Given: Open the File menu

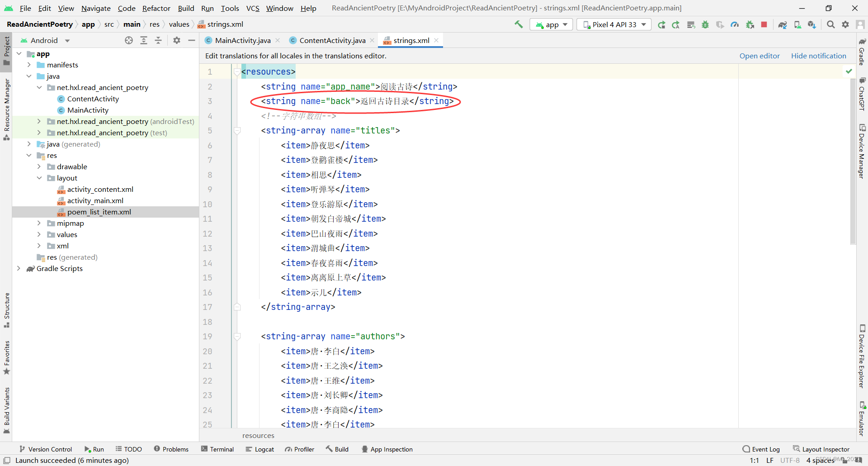Looking at the screenshot, I should 25,8.
